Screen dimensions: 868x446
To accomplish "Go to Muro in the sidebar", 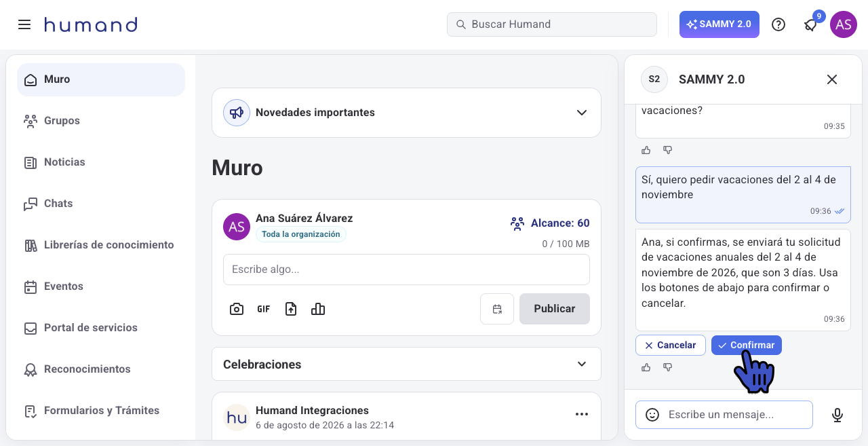I will click(x=101, y=79).
